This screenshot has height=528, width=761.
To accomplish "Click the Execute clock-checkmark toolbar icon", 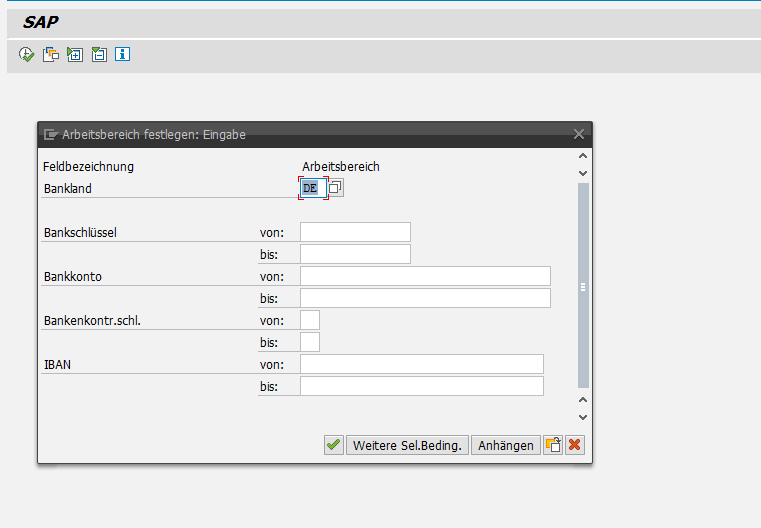I will (x=27, y=54).
